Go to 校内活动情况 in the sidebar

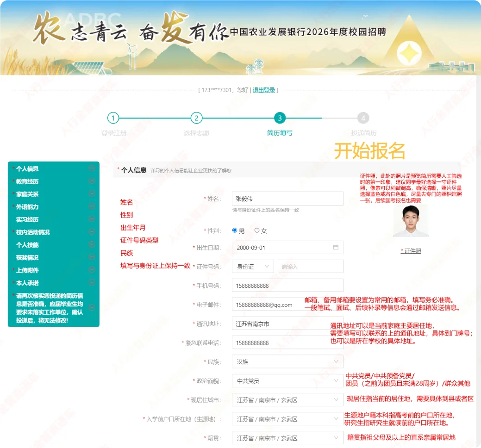pyautogui.click(x=33, y=232)
